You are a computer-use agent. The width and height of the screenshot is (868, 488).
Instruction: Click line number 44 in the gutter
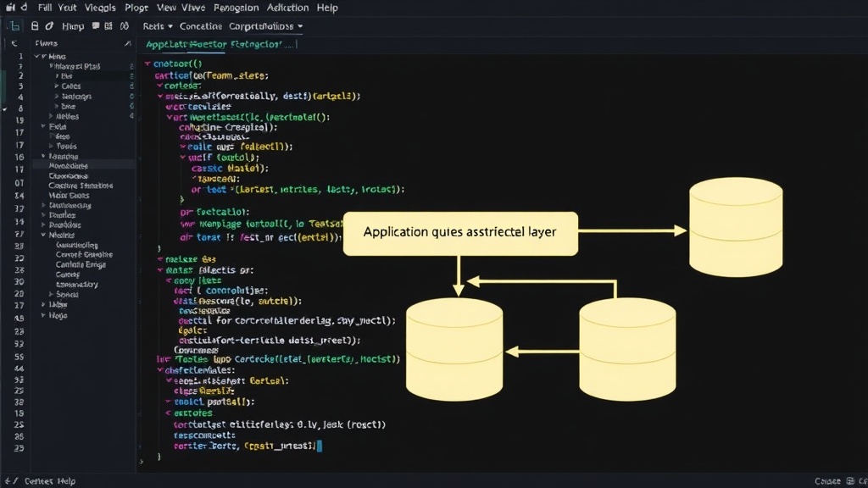tap(19, 369)
